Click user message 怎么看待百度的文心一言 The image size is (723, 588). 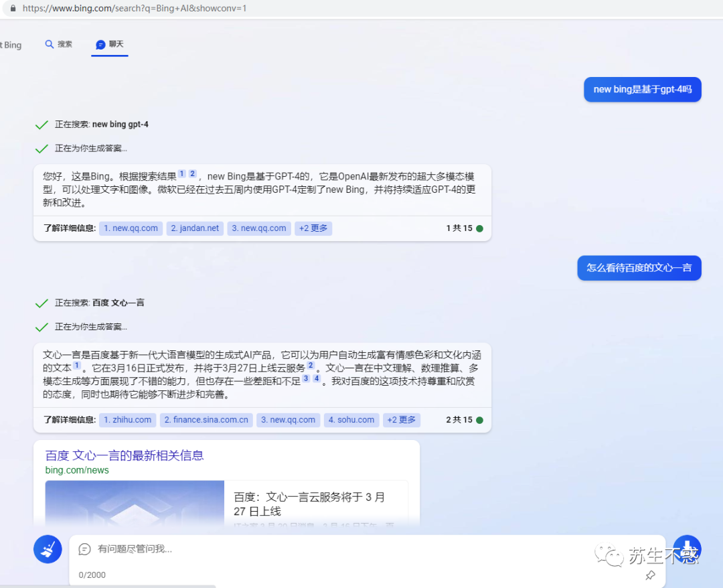(x=639, y=268)
